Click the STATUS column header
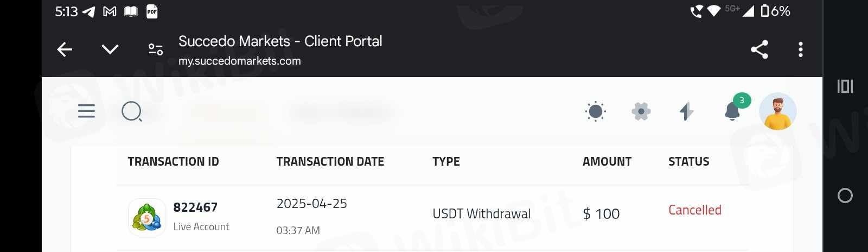Screen dimensions: 868x252 tap(688, 161)
